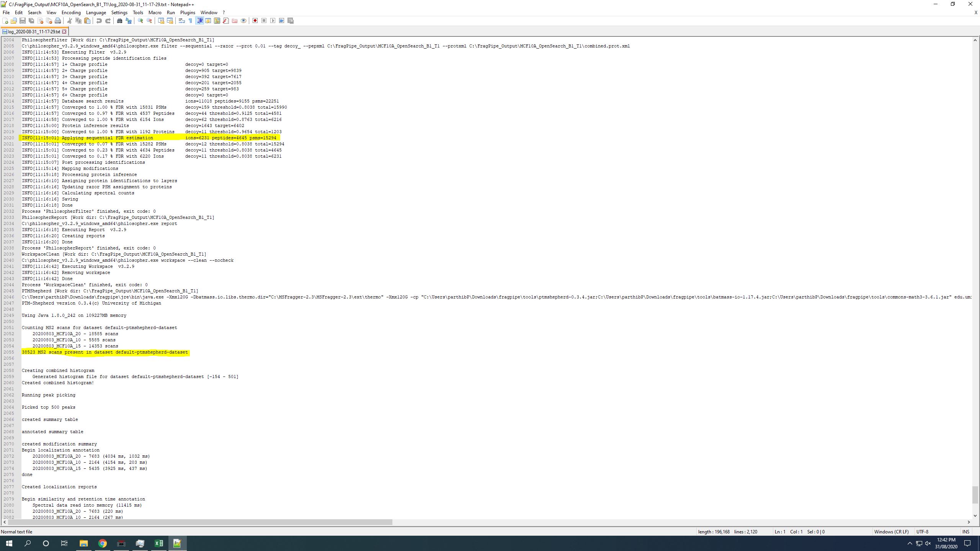This screenshot has height=551, width=980.
Task: Toggle Word Wrap on the toolbar
Action: (182, 21)
